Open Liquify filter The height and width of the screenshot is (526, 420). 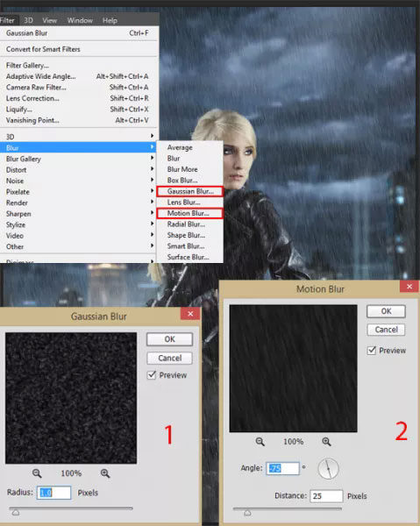click(x=79, y=109)
